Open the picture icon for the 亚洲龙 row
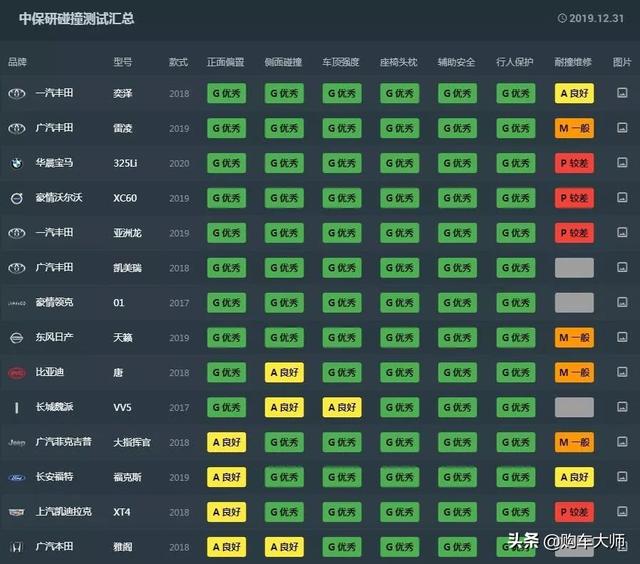Viewport: 640px width, 564px height. pyautogui.click(x=622, y=232)
